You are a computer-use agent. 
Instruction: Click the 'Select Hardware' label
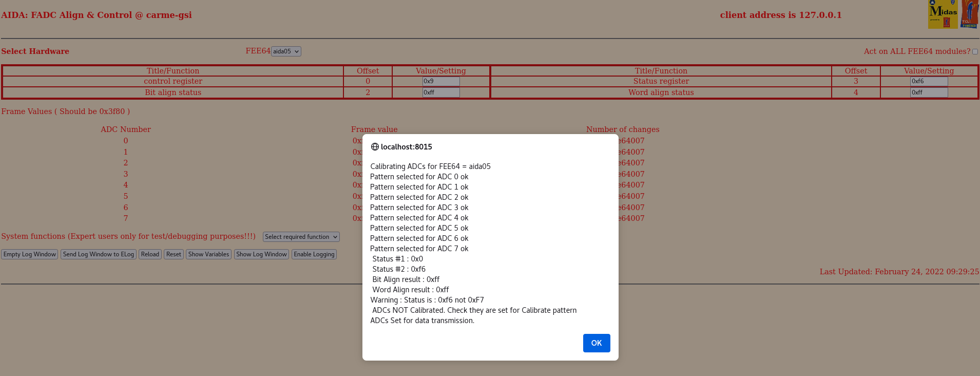point(35,51)
